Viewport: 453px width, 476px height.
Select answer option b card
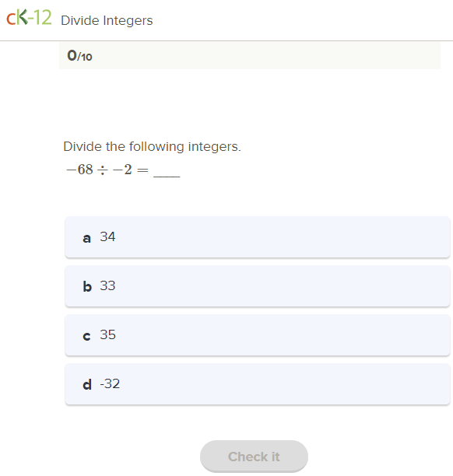pyautogui.click(x=258, y=286)
